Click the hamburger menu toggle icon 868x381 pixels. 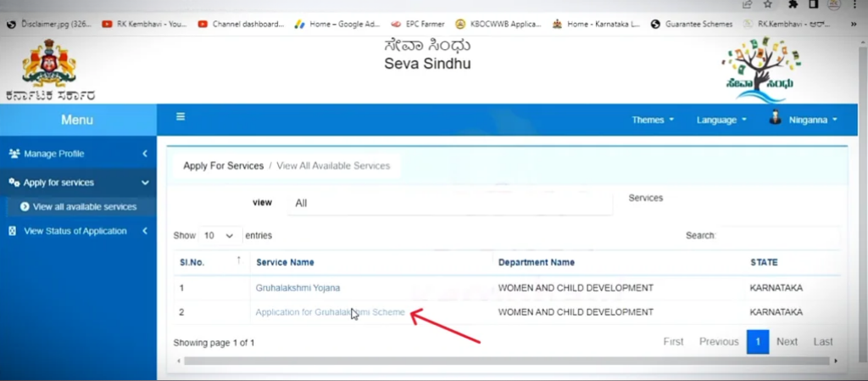181,117
